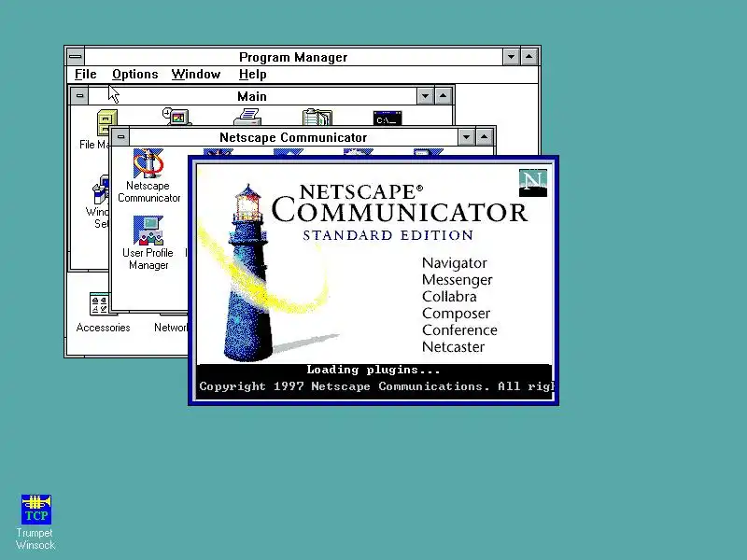The width and height of the screenshot is (747, 560).
Task: Minimize the Main group window
Action: [x=425, y=96]
